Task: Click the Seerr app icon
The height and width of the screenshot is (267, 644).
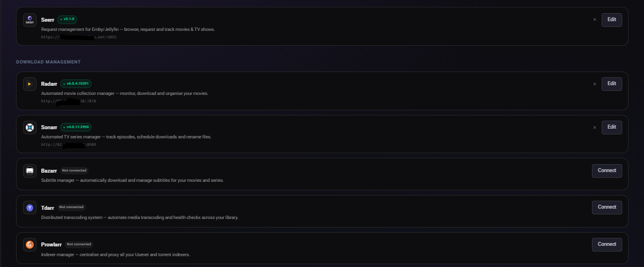Action: pos(30,20)
